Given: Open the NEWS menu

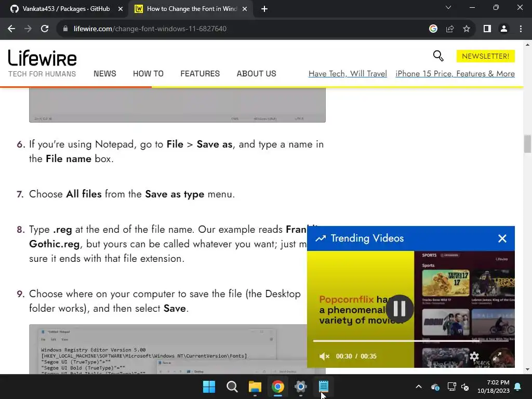Looking at the screenshot, I should tap(105, 74).
